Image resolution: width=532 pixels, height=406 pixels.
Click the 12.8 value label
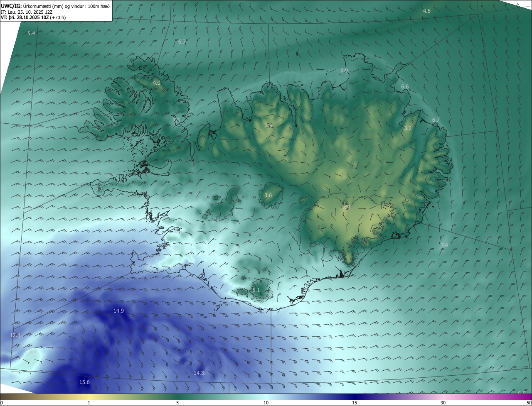point(15,335)
